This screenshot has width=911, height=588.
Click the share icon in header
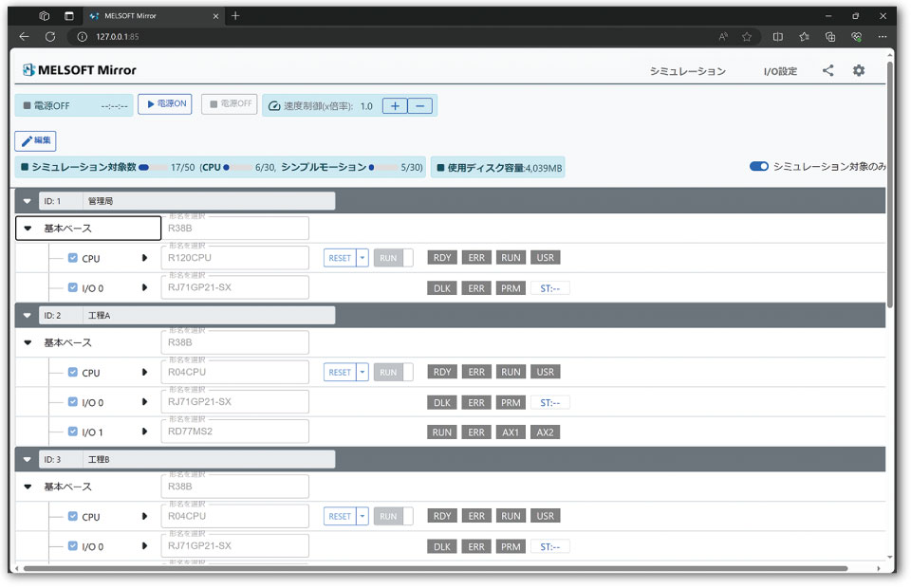pos(828,71)
